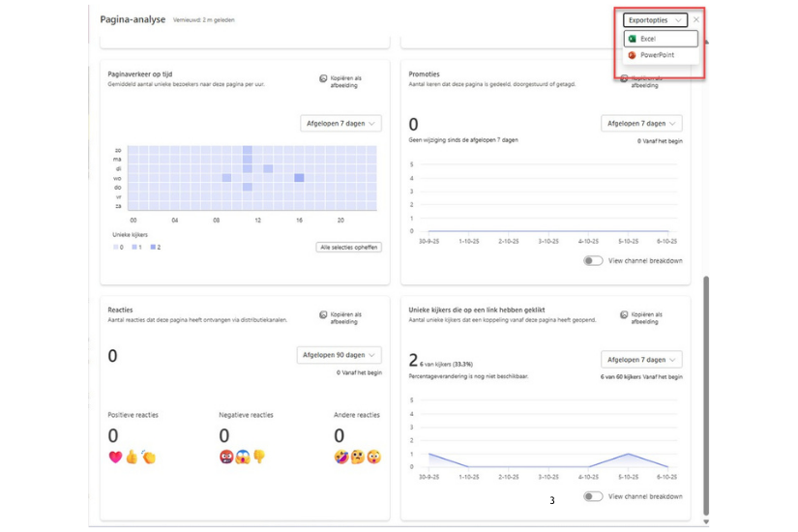This screenshot has height=532, width=798.
Task: Close the Pagina-analyse panel with the X
Action: [x=696, y=19]
